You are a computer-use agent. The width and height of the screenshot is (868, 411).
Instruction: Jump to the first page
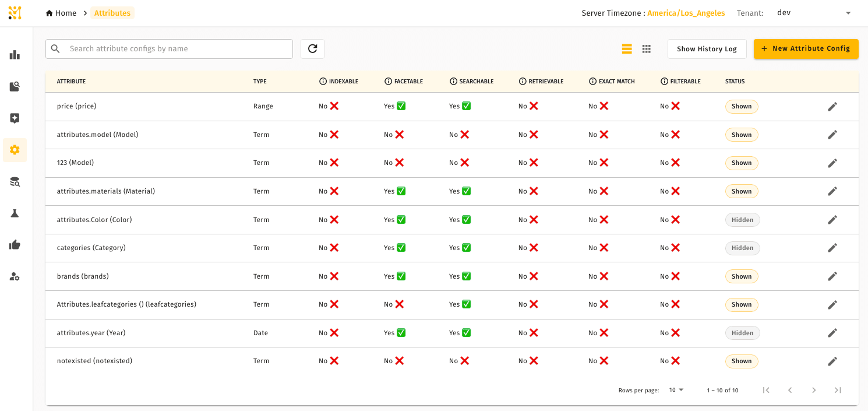point(766,390)
